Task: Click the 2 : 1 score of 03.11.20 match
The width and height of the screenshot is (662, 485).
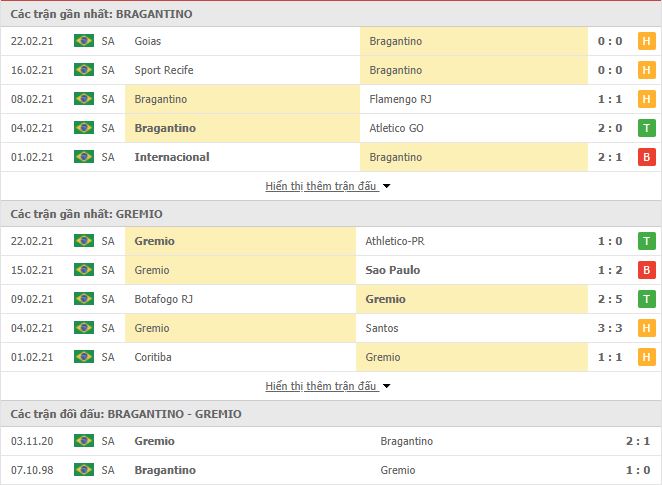Action: click(638, 441)
